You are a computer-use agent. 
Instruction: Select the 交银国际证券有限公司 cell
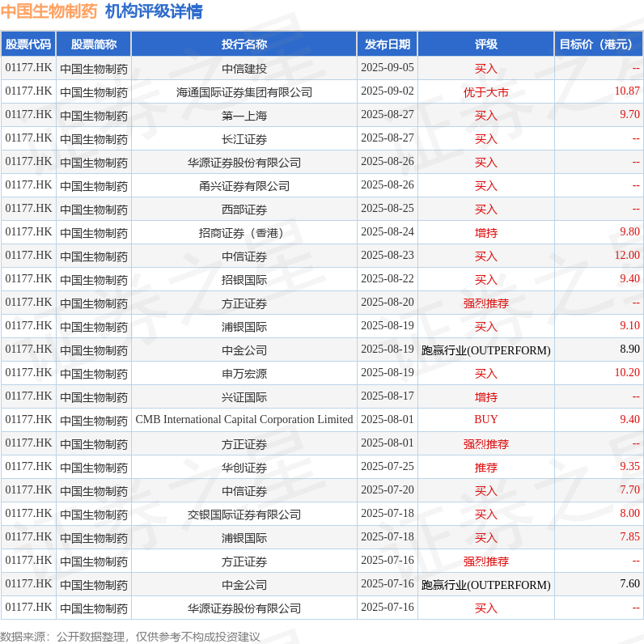(x=244, y=514)
